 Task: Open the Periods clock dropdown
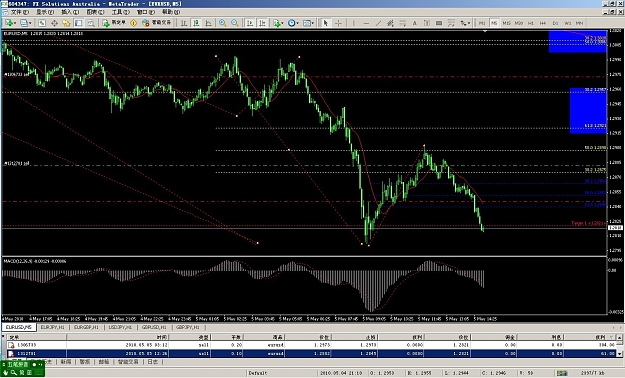tap(293, 23)
